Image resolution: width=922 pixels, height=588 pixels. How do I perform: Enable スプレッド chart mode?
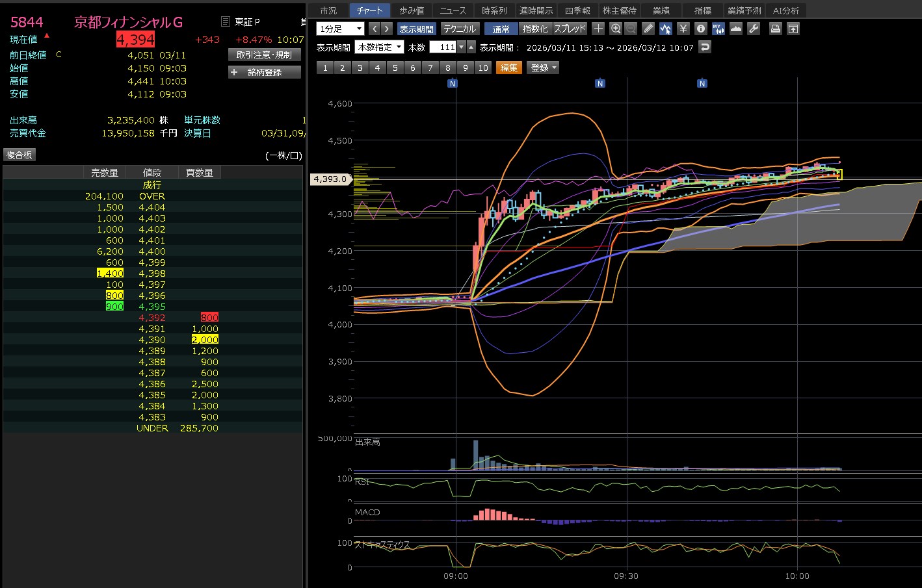tap(570, 29)
